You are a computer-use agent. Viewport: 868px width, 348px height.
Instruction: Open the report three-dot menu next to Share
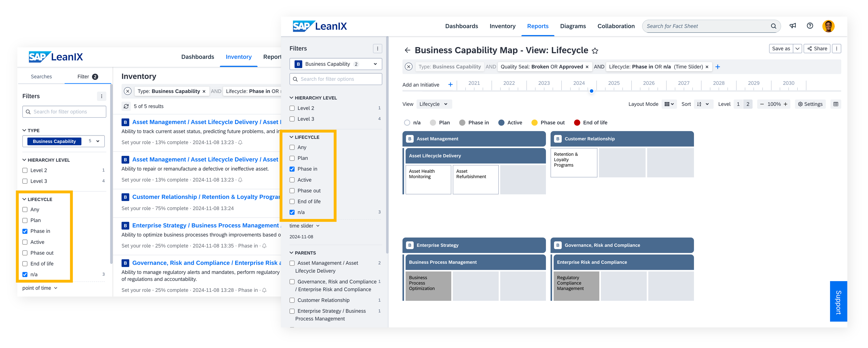click(836, 48)
